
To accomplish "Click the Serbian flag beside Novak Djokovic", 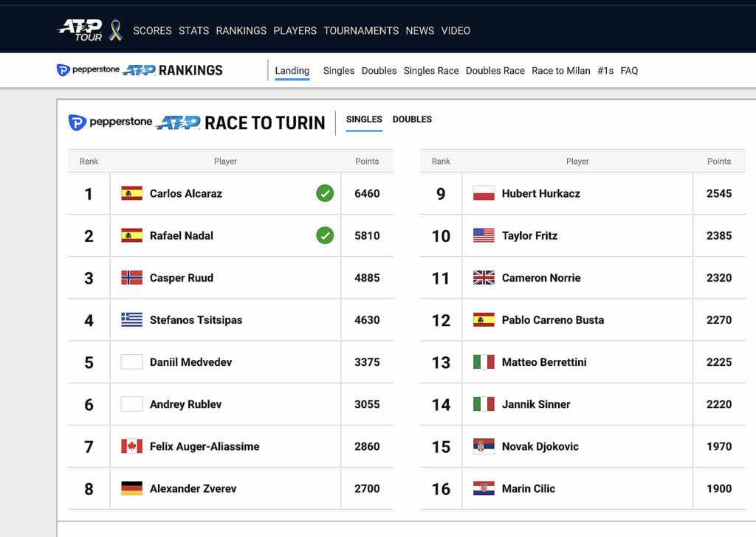I will [484, 446].
